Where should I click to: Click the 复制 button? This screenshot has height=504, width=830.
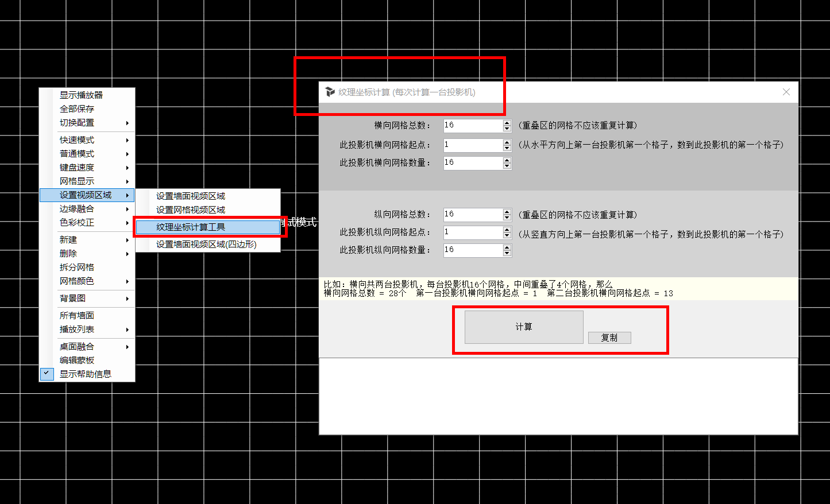point(609,338)
